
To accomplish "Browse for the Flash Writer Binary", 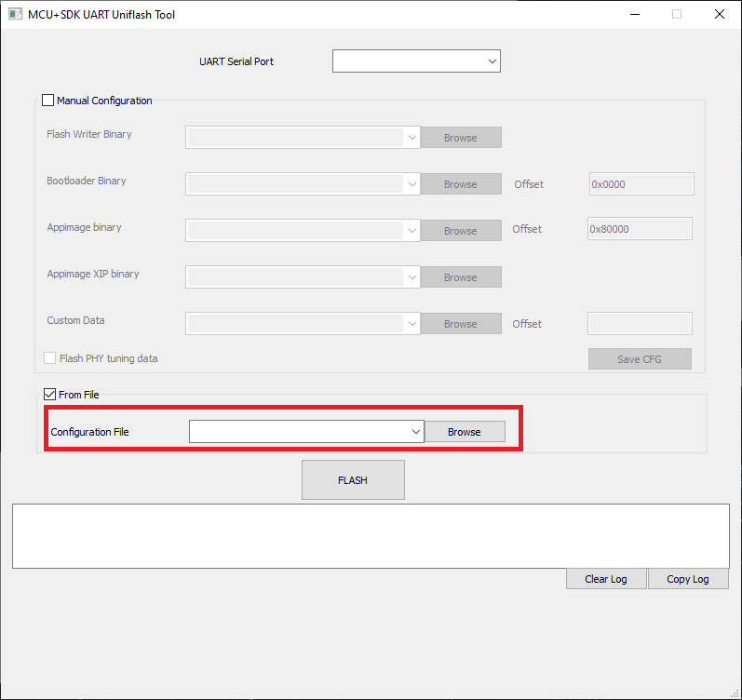I will click(x=460, y=138).
